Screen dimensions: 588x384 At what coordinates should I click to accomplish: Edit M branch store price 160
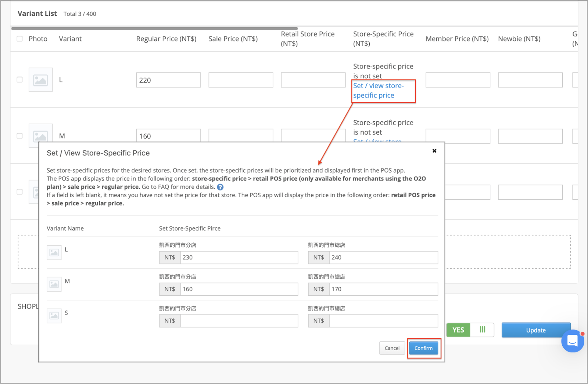[x=239, y=289]
